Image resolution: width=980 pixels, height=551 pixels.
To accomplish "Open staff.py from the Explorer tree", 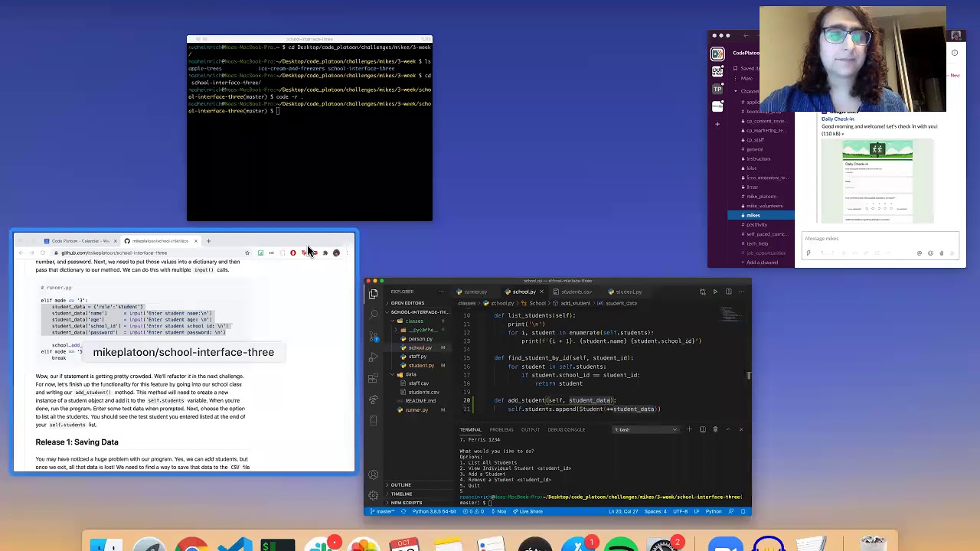I will [x=417, y=357].
